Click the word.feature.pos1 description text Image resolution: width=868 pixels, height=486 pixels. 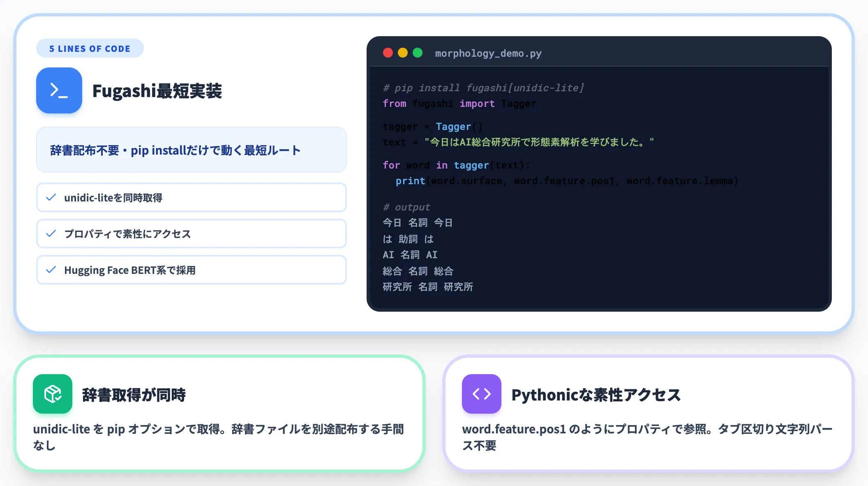click(x=647, y=437)
